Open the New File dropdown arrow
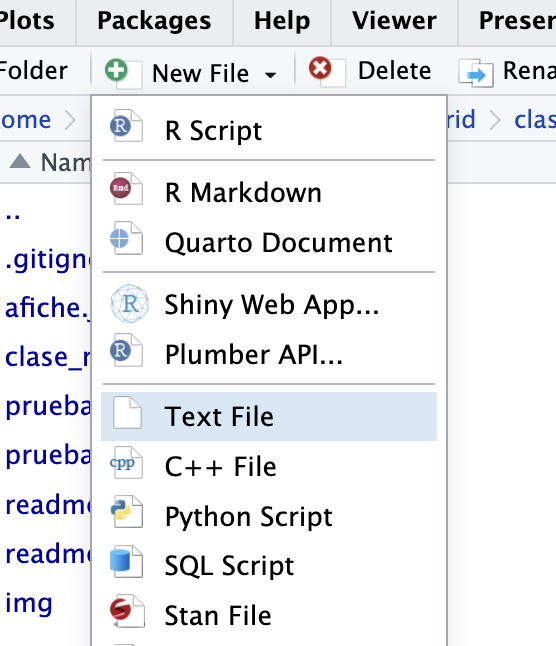 pos(271,75)
